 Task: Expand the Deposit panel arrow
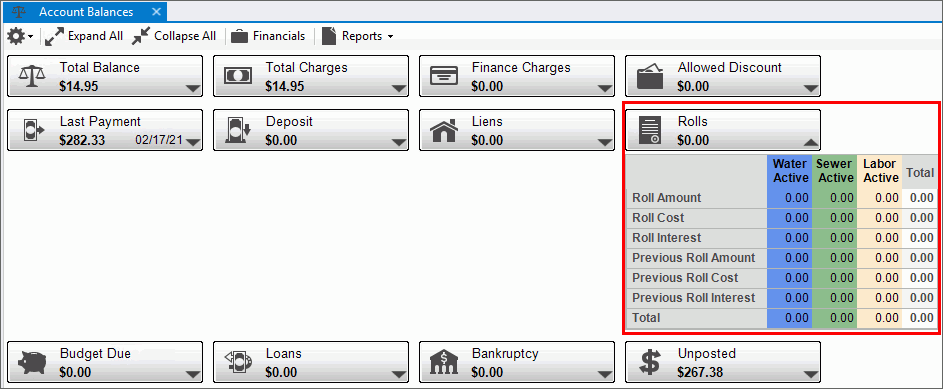point(399,143)
